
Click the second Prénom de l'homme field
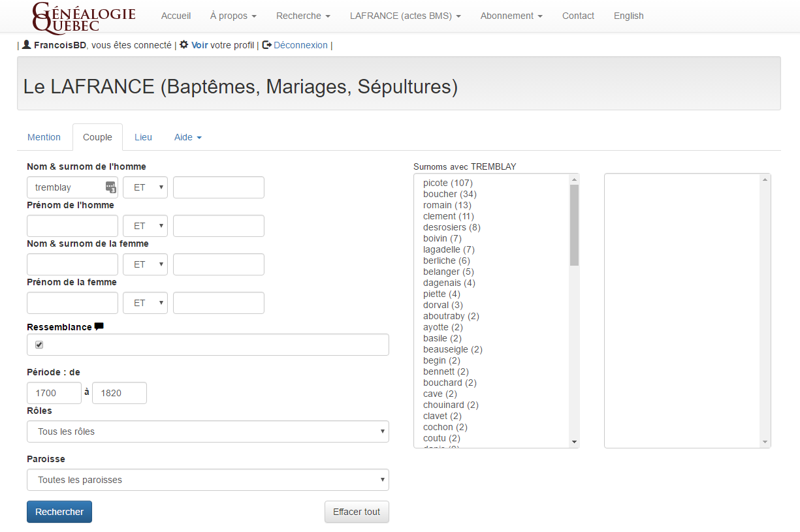(219, 226)
